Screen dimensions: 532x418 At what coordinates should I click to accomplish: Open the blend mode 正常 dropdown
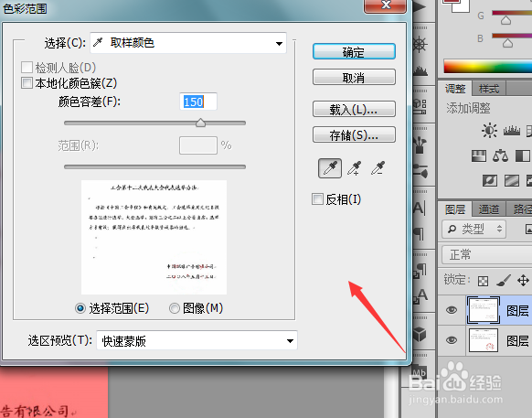coord(487,254)
